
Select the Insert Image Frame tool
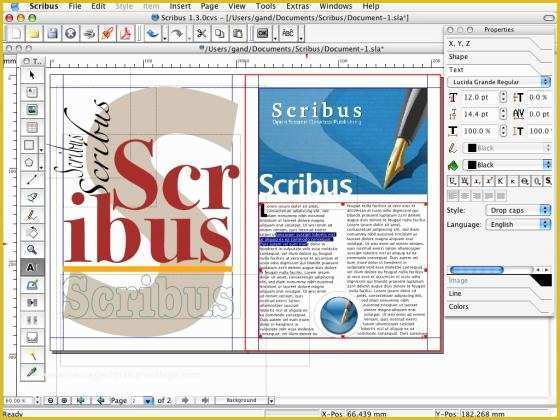click(x=32, y=110)
